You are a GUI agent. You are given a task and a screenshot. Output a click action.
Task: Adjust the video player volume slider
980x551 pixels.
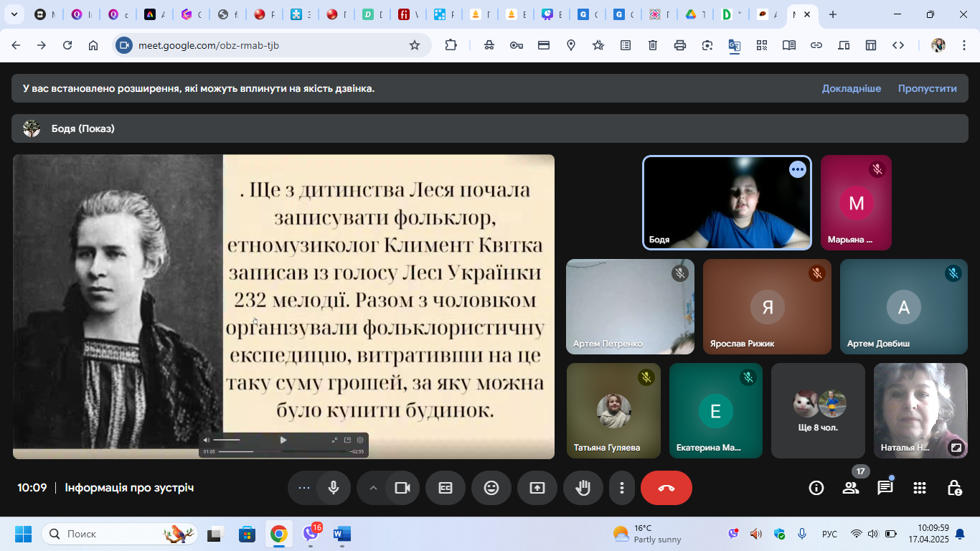tap(227, 440)
